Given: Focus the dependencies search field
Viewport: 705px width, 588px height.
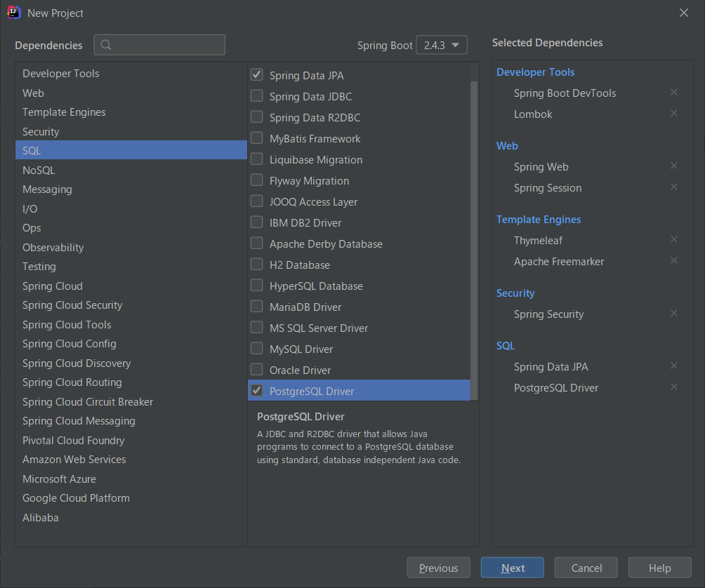Looking at the screenshot, I should pyautogui.click(x=159, y=45).
